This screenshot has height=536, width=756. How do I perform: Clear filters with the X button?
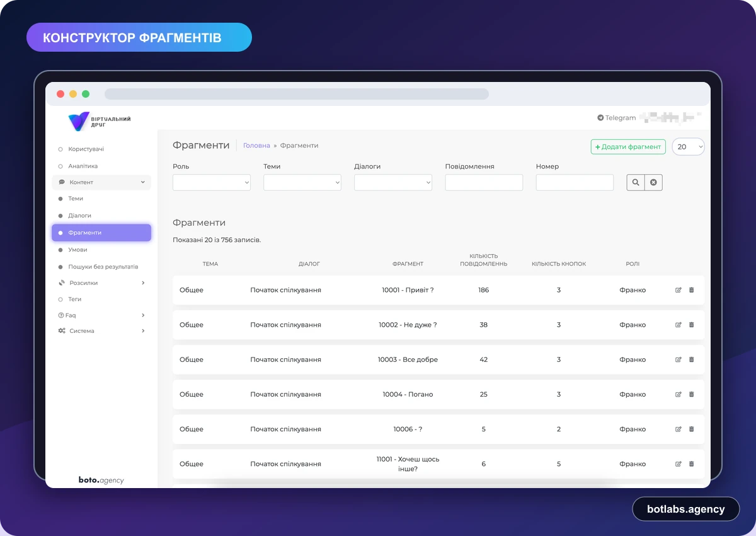pyautogui.click(x=653, y=182)
